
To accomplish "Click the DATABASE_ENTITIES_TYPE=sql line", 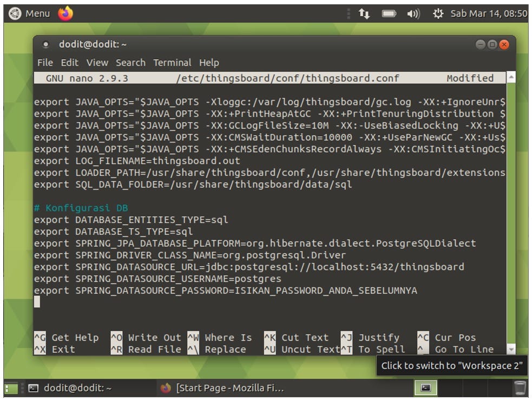I will (131, 220).
